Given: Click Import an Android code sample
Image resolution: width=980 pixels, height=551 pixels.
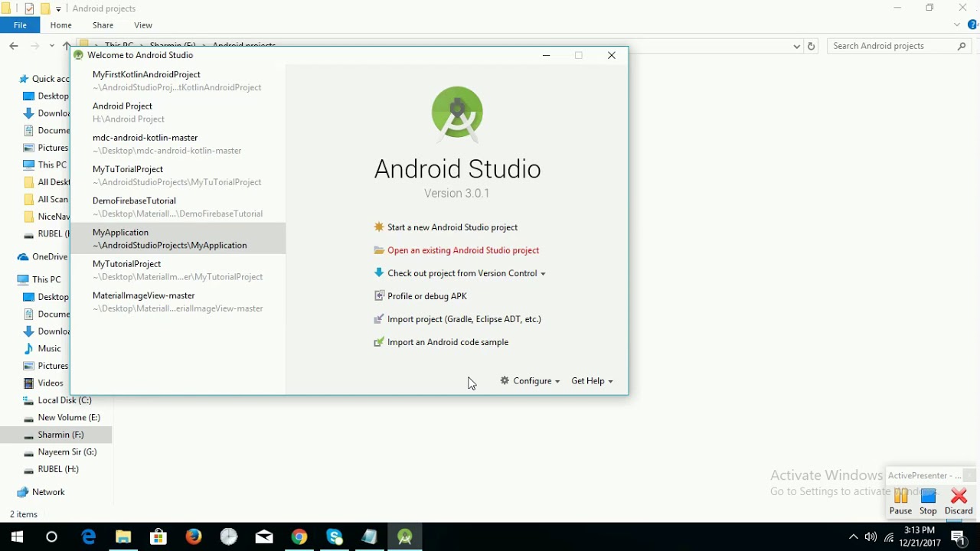Looking at the screenshot, I should pos(448,342).
